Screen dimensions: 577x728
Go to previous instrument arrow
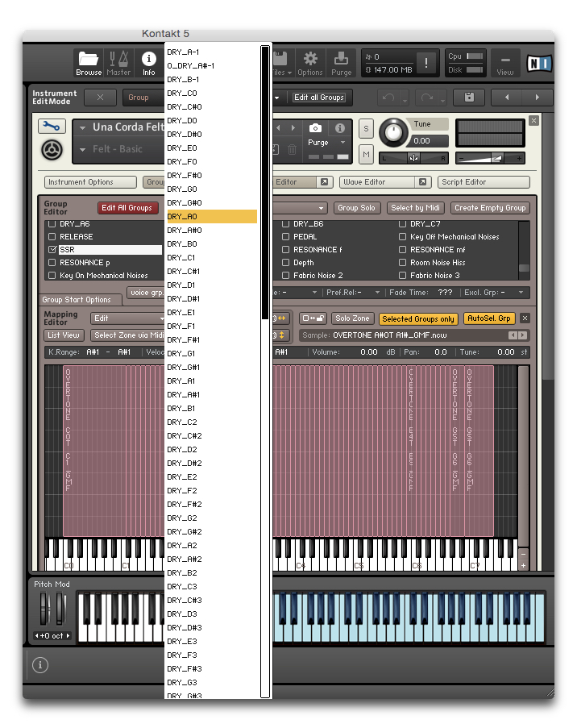(506, 97)
